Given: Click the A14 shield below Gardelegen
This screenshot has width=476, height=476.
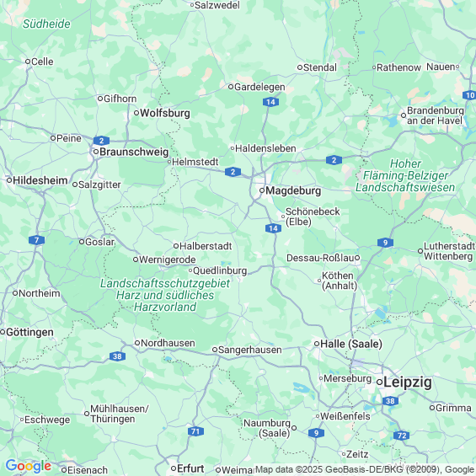Looking at the screenshot, I should coord(270,102).
